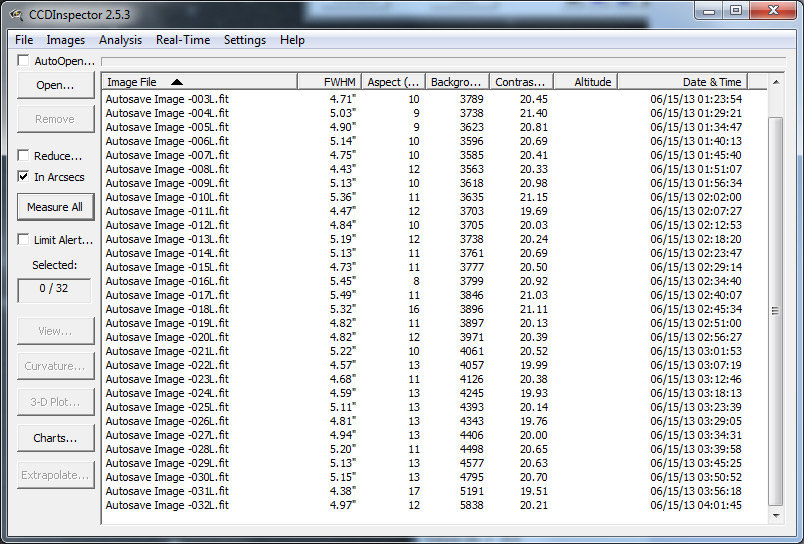This screenshot has width=804, height=544.
Task: Select row Autosave Image -010L.fit
Action: coord(434,197)
